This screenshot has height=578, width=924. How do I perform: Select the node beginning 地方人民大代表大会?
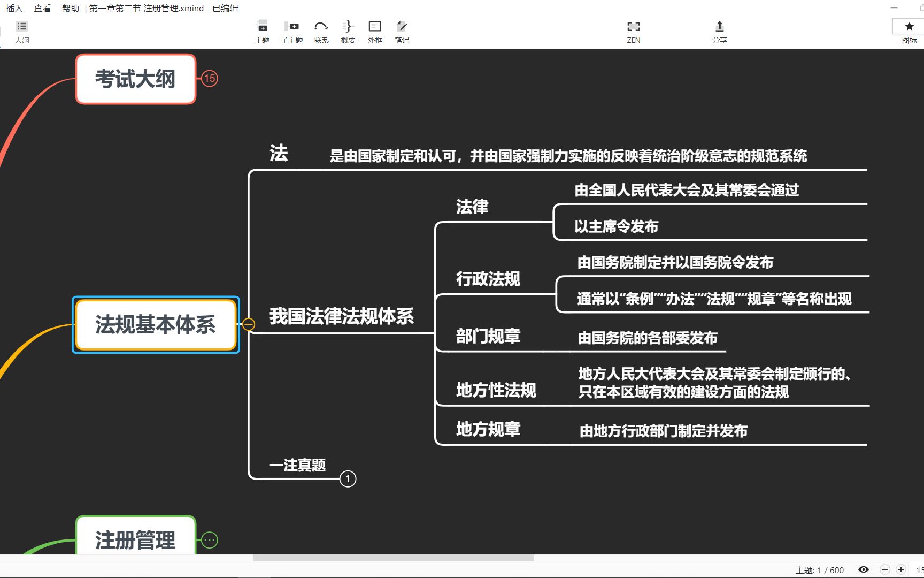point(714,383)
